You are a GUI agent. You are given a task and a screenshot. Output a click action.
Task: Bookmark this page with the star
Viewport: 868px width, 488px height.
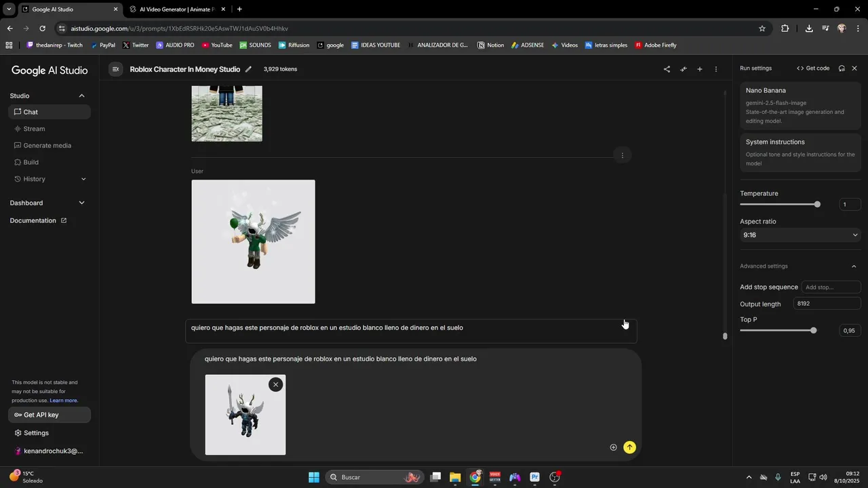tap(762, 28)
